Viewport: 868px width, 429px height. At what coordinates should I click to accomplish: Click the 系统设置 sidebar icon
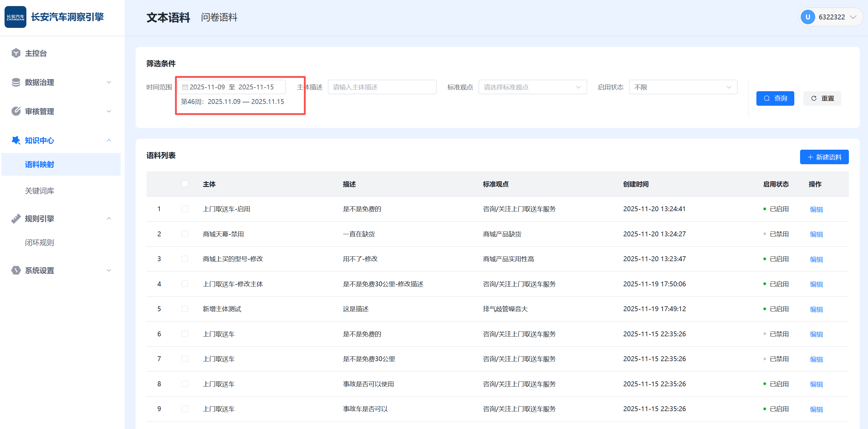coord(16,271)
